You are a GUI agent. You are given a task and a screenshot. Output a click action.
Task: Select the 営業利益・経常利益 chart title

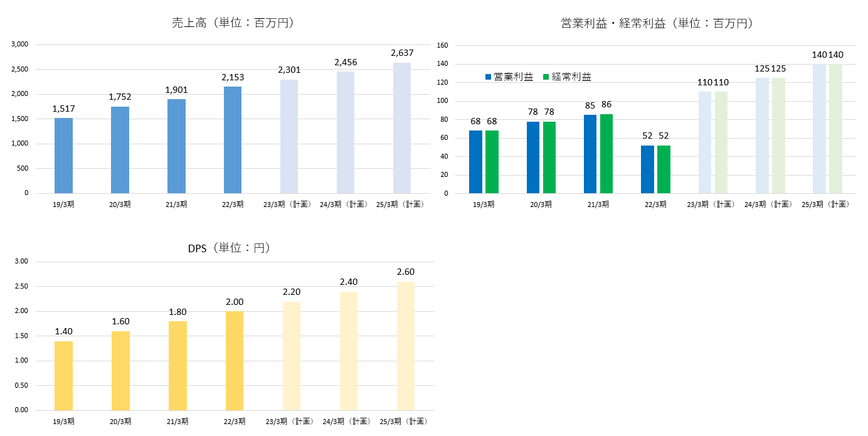pyautogui.click(x=657, y=24)
